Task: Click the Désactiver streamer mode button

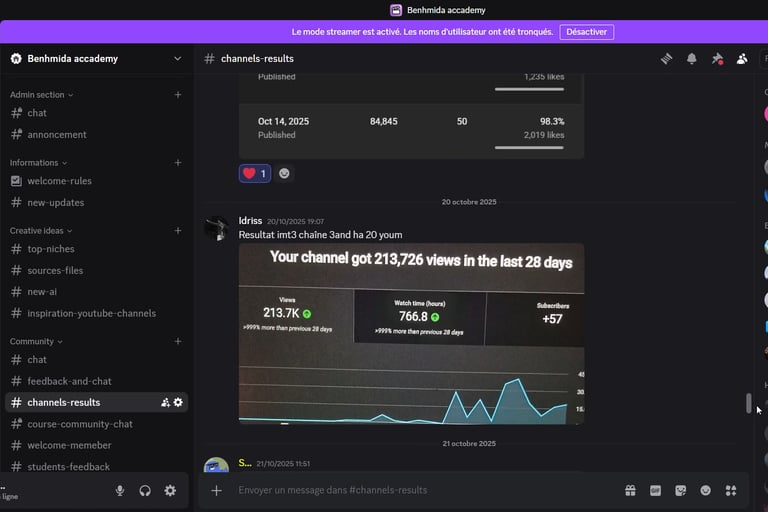Action: [x=586, y=32]
